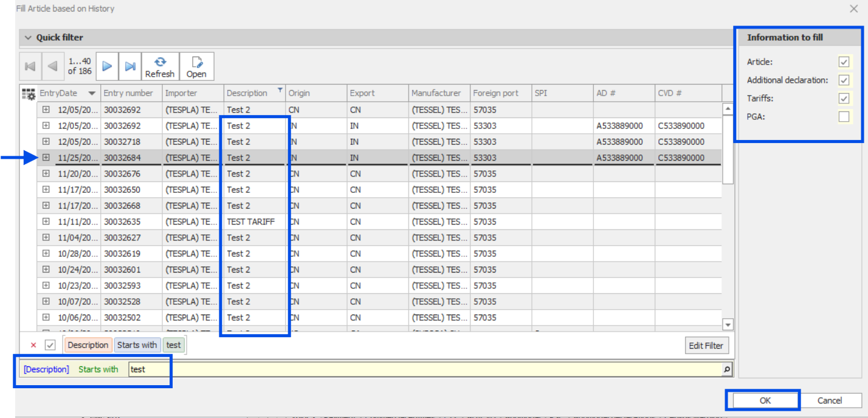This screenshot has height=418, width=868.
Task: Remove the filter using the red X icon
Action: coord(33,345)
